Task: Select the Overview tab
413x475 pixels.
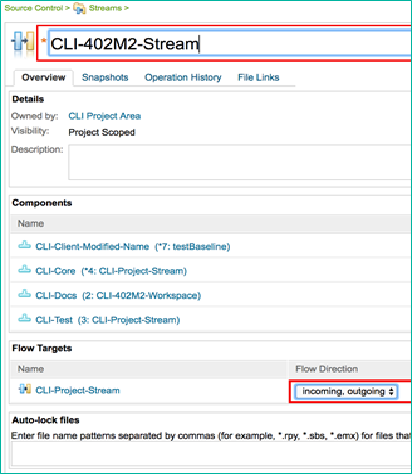Action: (44, 77)
